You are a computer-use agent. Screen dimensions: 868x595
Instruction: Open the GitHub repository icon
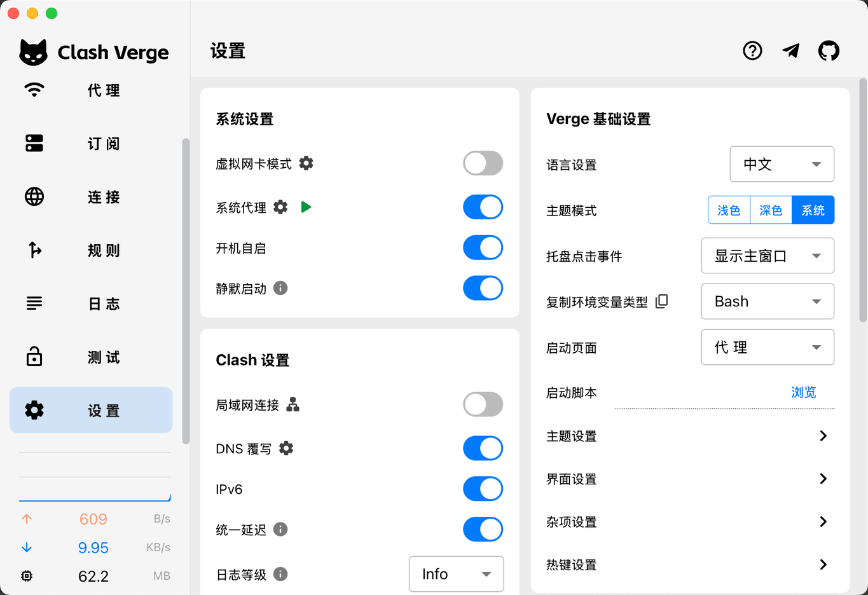[x=829, y=51]
